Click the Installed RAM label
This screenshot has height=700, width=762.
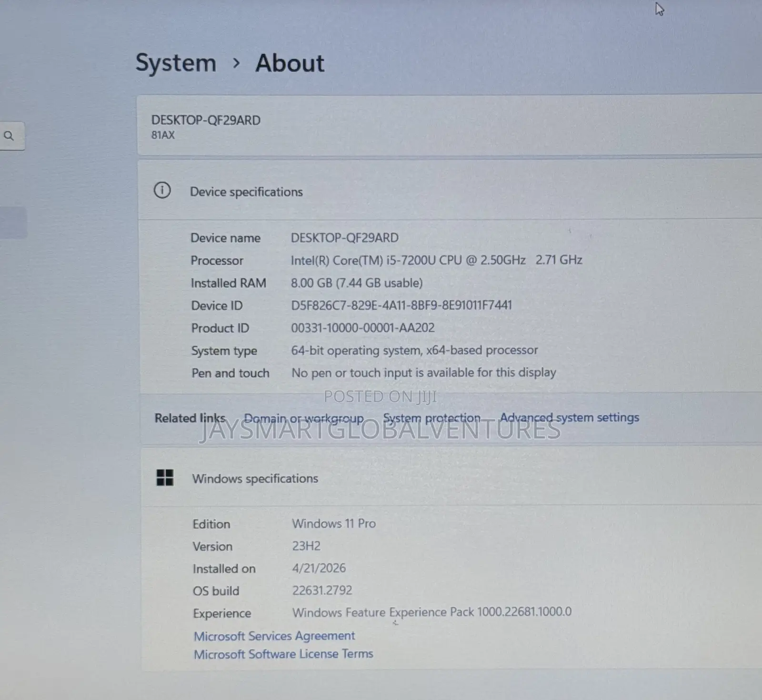tap(229, 283)
